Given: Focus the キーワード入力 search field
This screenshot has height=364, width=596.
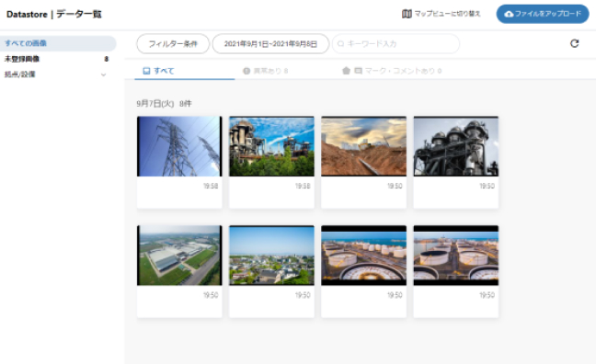Looking at the screenshot, I should (395, 44).
